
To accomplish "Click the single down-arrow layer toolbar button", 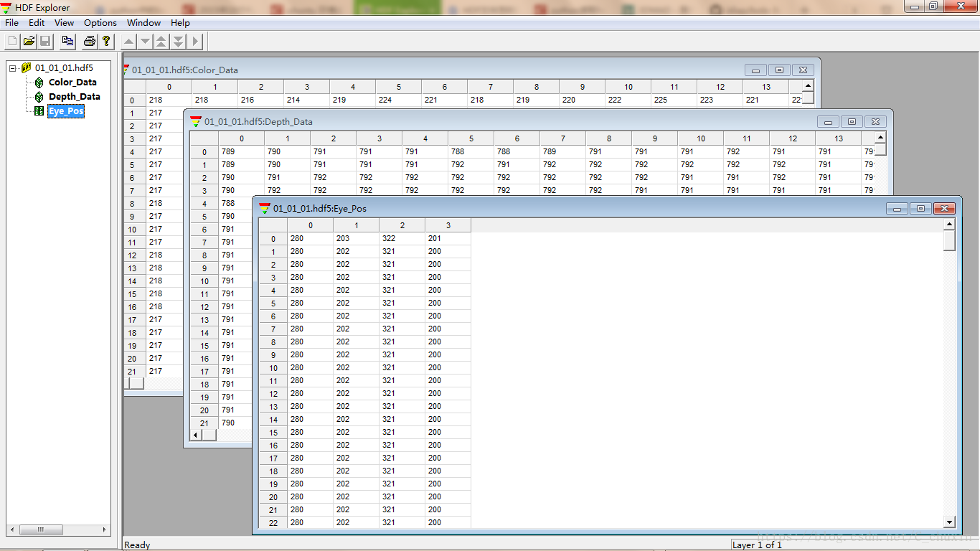I will point(146,41).
